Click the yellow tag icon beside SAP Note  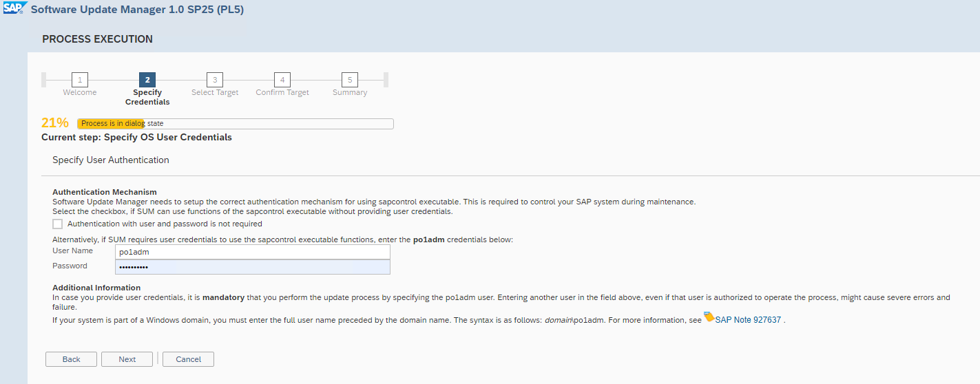(x=709, y=317)
